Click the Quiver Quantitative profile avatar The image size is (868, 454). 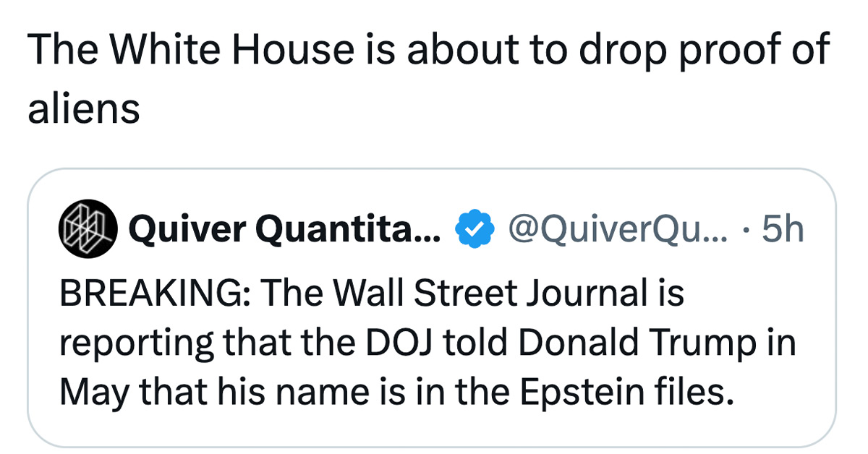click(86, 229)
